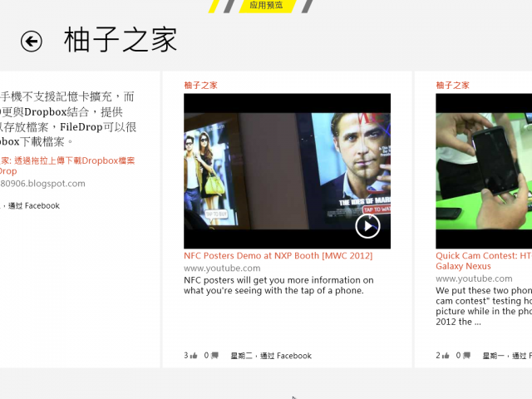Open the Quick Cam Contest video thumbnail
Viewport: 532px width, 399px height.
[x=484, y=171]
